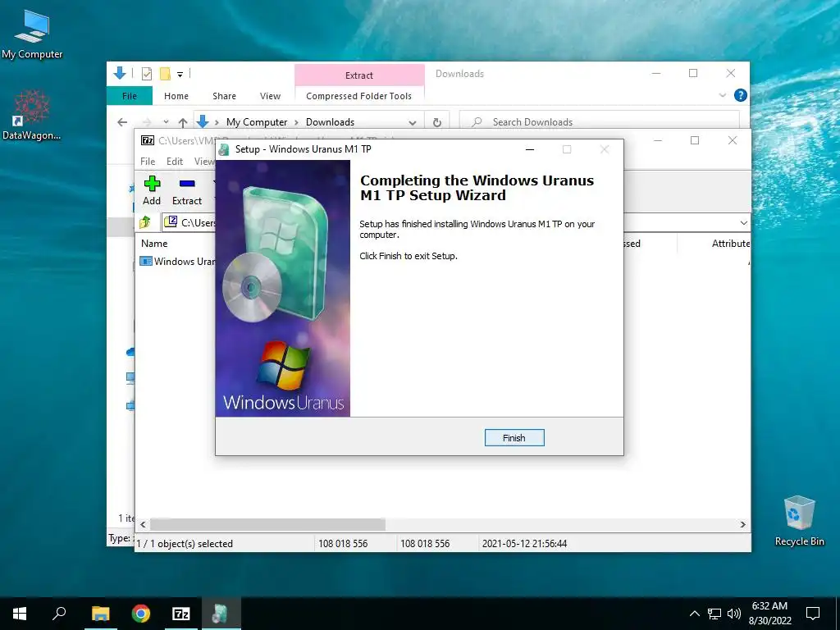Open Customize Quick Access Toolbar dropdown
Viewport: 840px width, 630px height.
(x=180, y=74)
